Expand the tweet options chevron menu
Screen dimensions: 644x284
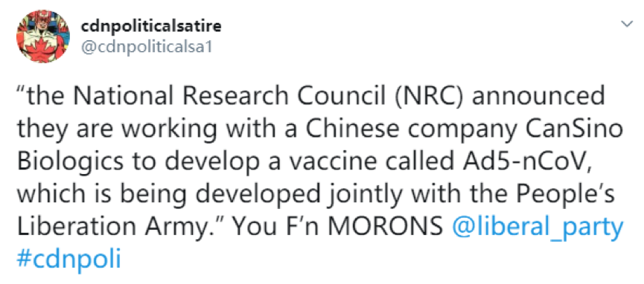pyautogui.click(x=627, y=25)
